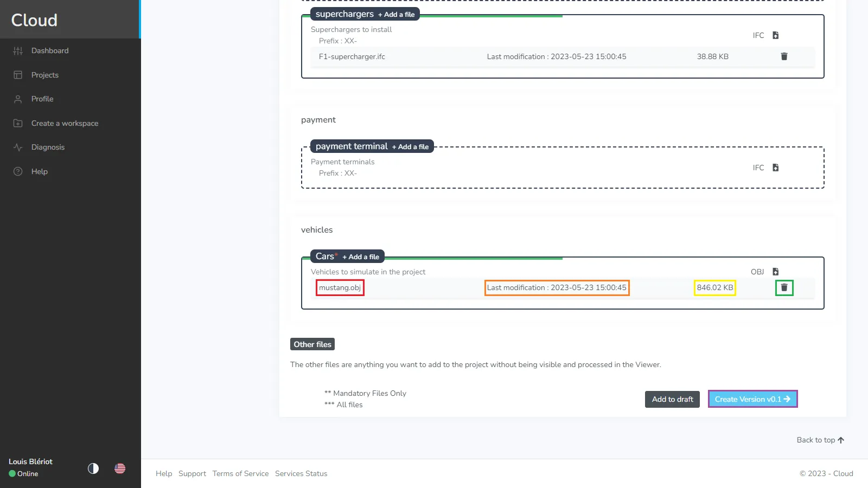Click the Add to draft button
Image resolution: width=868 pixels, height=488 pixels.
(x=672, y=399)
